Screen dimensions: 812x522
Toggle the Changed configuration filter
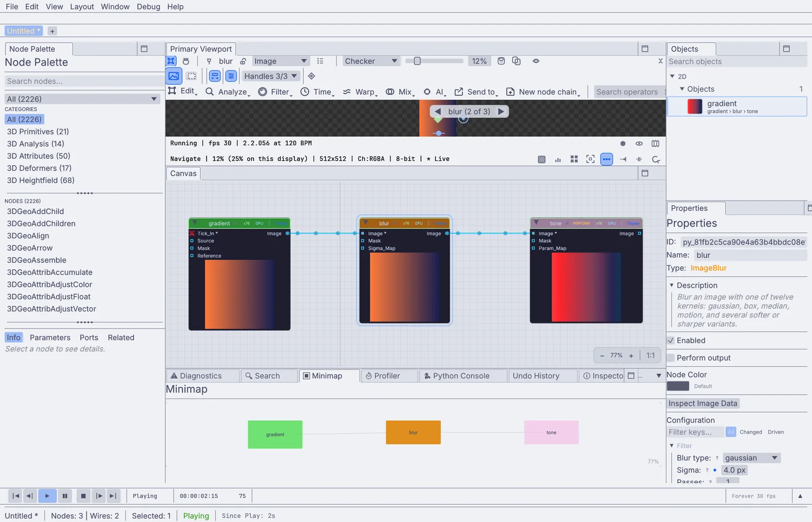click(x=751, y=432)
